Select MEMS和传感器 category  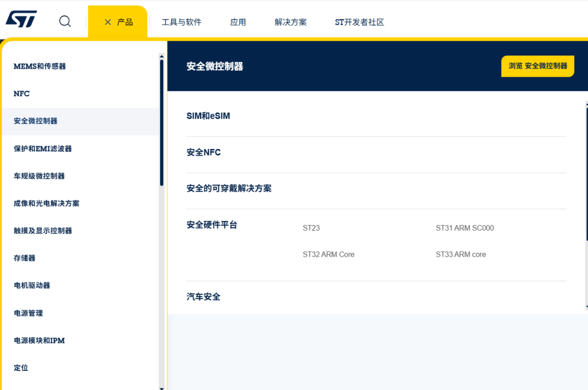click(x=40, y=66)
